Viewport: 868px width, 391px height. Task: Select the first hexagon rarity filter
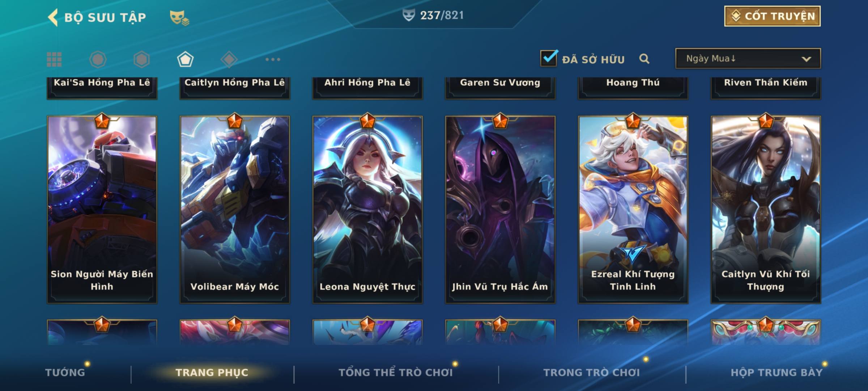[x=98, y=59]
